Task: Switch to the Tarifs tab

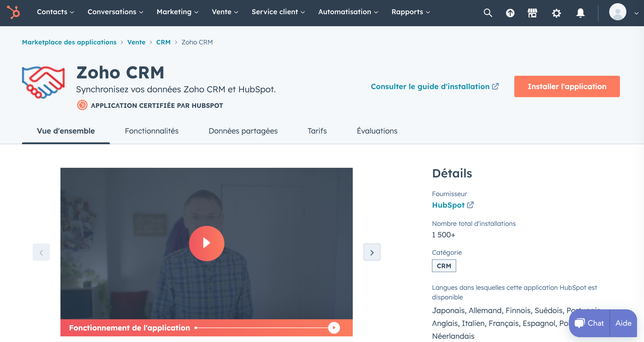Action: [317, 131]
